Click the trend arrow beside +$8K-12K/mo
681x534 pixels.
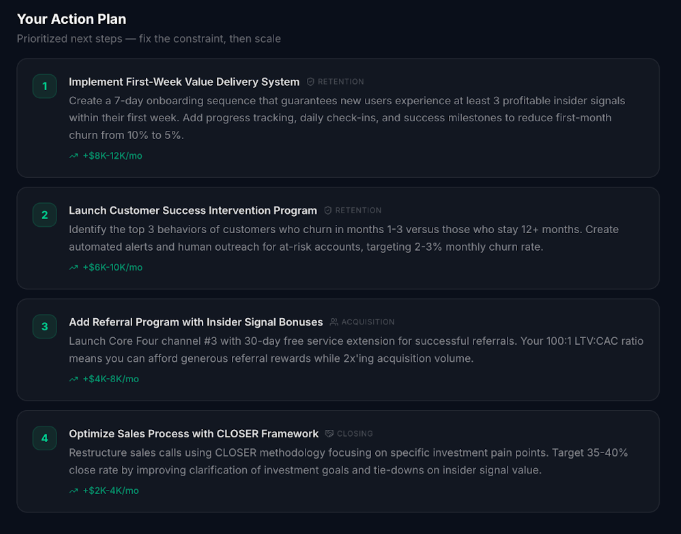coord(74,156)
